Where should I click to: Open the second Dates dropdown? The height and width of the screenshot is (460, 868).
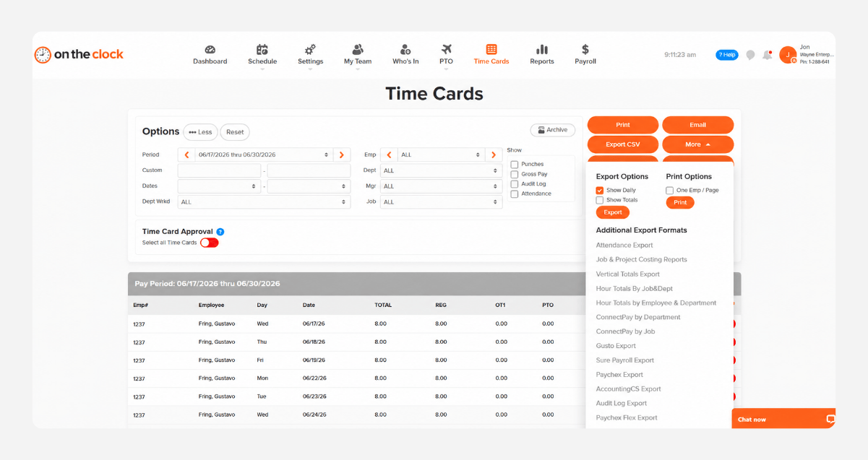[309, 186]
